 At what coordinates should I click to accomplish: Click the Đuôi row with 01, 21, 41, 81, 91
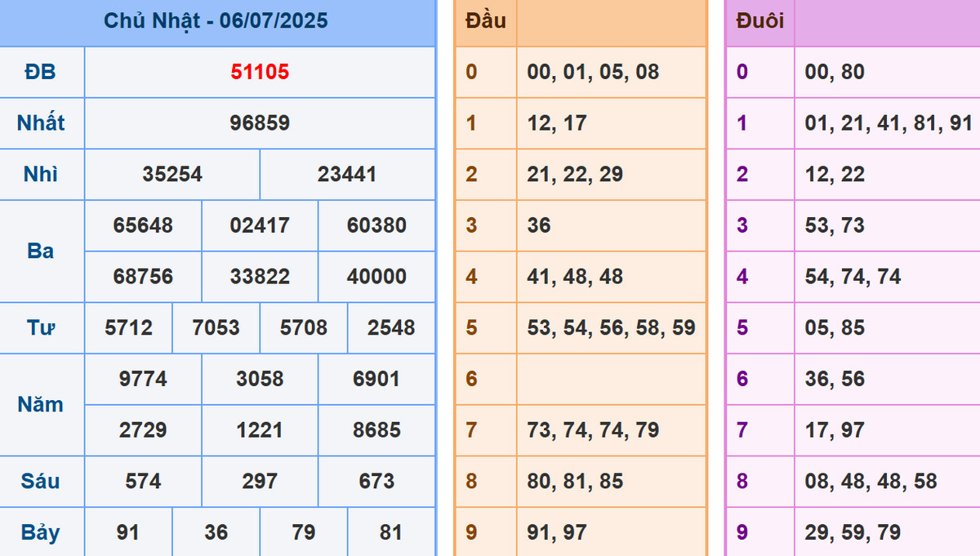coord(888,123)
